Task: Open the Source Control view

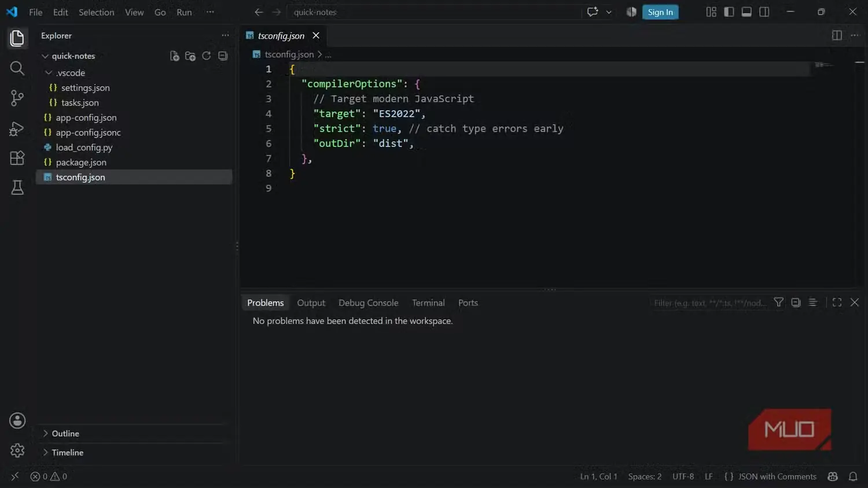Action: tap(17, 98)
